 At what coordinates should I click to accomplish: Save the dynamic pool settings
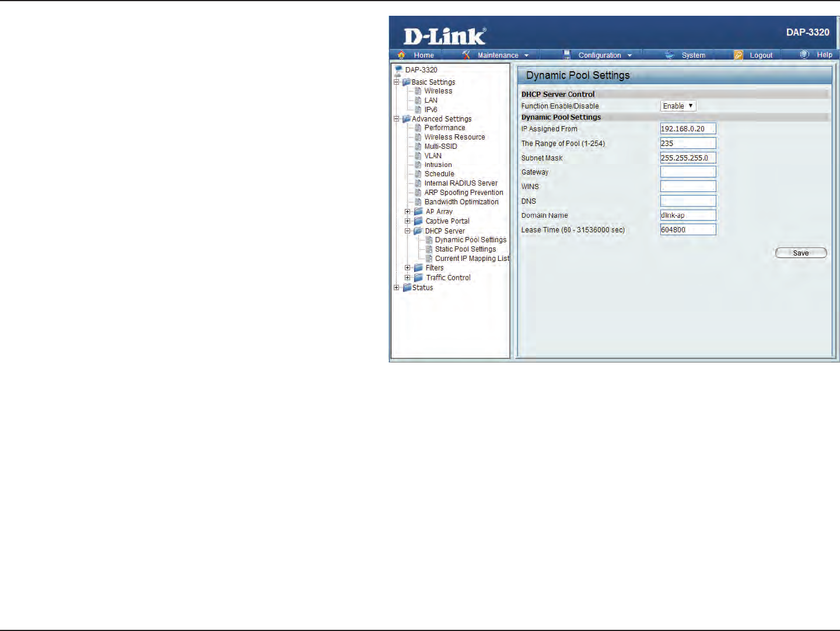click(x=801, y=253)
